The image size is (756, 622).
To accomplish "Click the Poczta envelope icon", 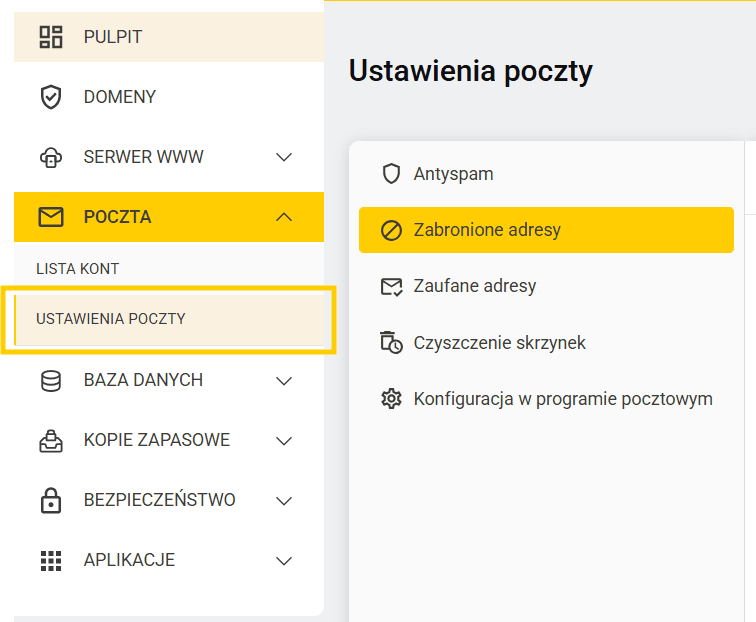I will [x=51, y=217].
